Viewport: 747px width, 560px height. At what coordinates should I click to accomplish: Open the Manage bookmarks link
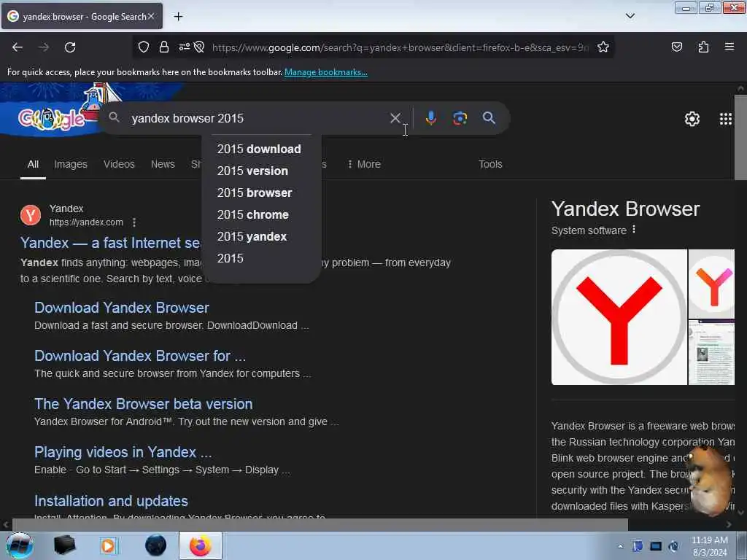tap(326, 72)
